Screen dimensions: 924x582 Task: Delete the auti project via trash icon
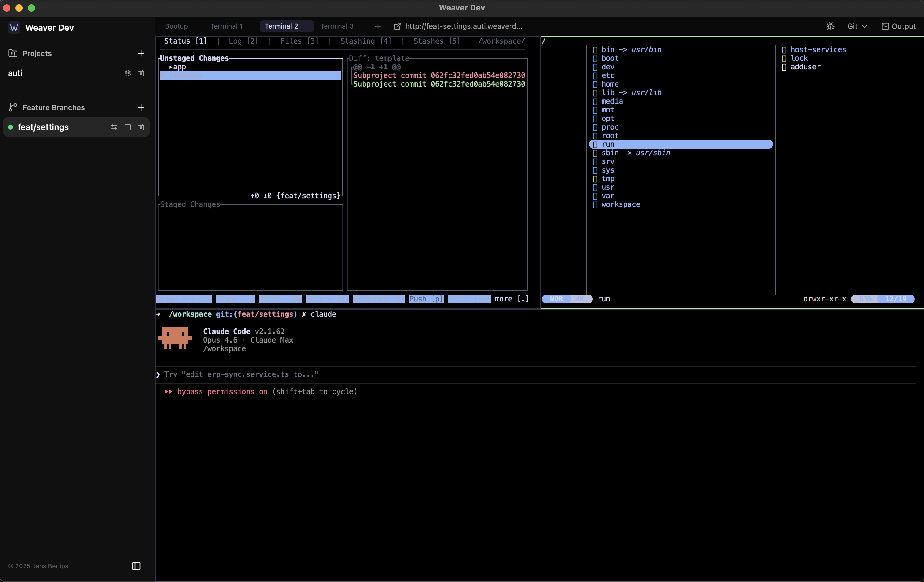[141, 73]
